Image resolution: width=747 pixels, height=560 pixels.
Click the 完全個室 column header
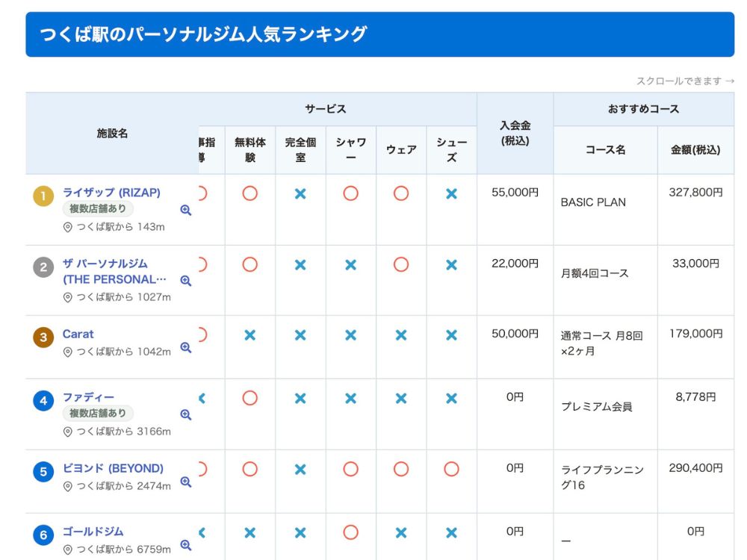click(x=300, y=149)
